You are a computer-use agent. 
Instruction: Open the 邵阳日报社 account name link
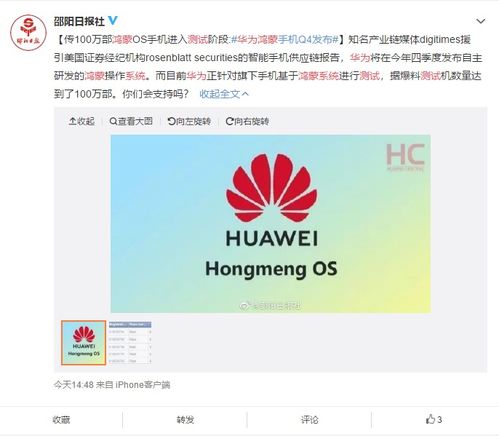pyautogui.click(x=79, y=21)
